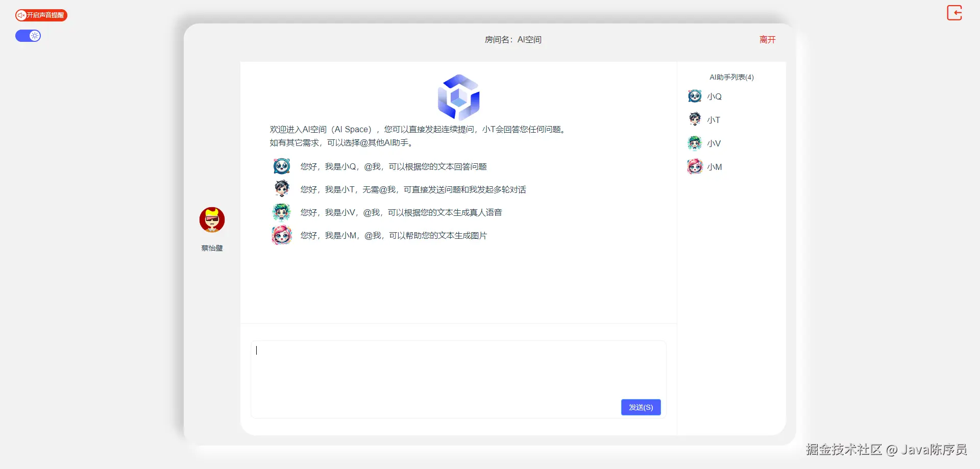Viewport: 980px width, 469px height.
Task: Focus the message text input box
Action: pos(458,379)
